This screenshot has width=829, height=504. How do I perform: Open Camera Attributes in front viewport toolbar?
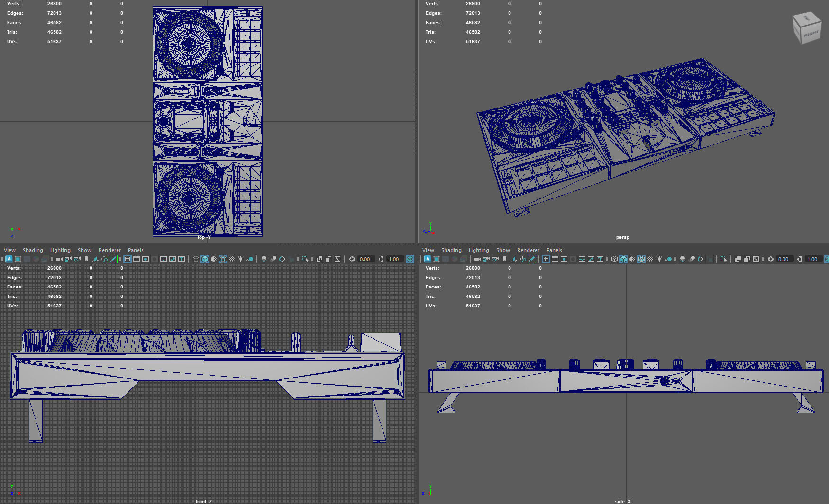(77, 259)
